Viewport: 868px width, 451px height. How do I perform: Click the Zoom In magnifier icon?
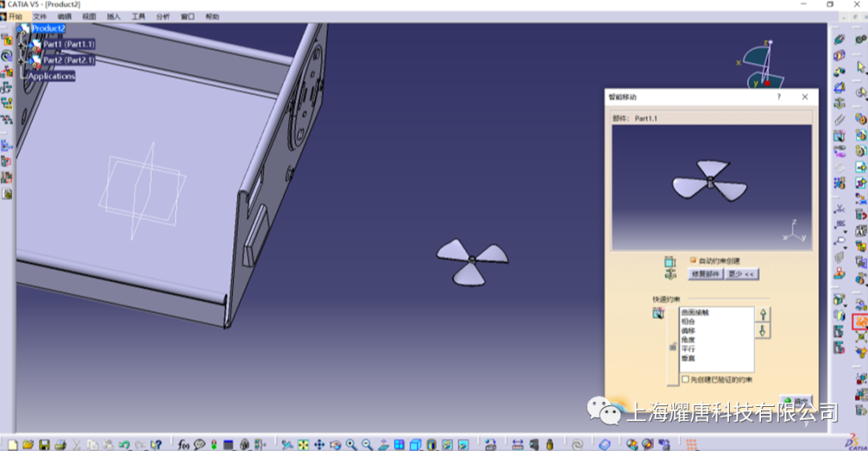click(x=351, y=445)
